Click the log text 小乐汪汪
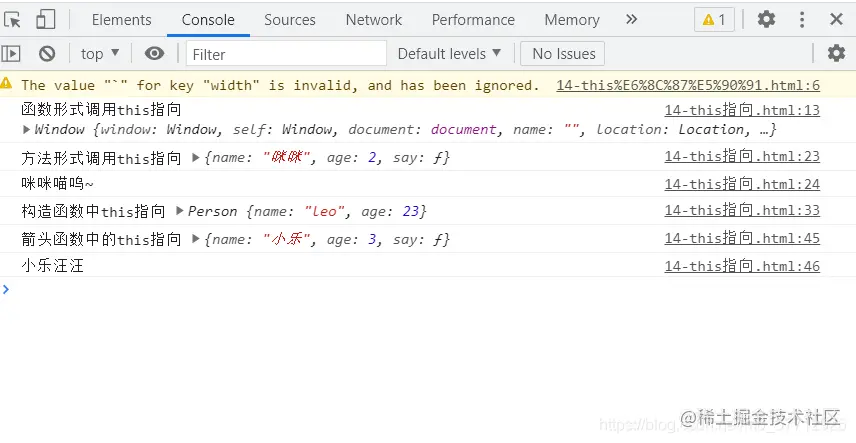 tap(52, 266)
